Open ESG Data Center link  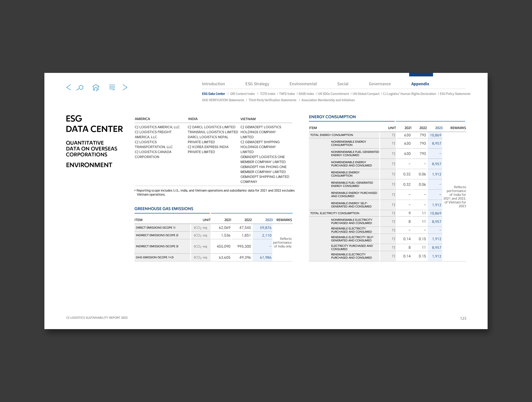[x=213, y=94]
